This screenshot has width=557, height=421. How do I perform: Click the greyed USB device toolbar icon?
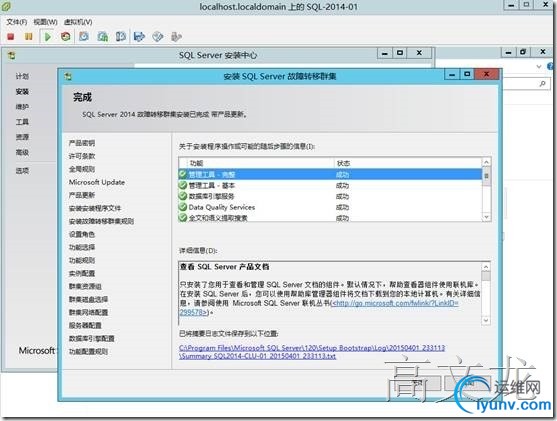[x=176, y=36]
